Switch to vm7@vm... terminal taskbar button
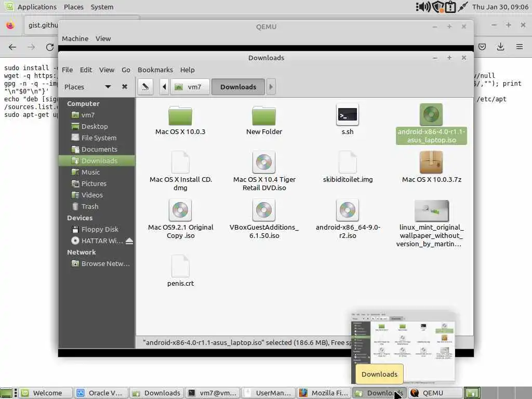The width and height of the screenshot is (532, 399). (x=212, y=393)
